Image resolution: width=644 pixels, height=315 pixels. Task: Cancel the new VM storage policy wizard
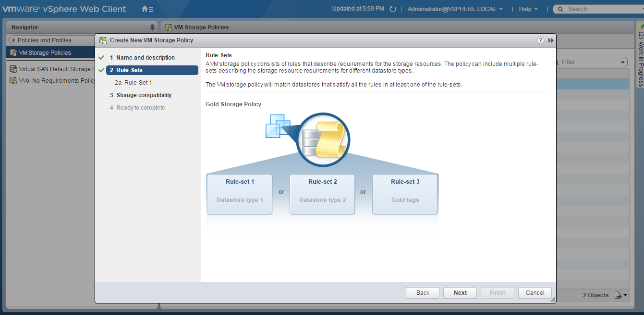pyautogui.click(x=535, y=293)
